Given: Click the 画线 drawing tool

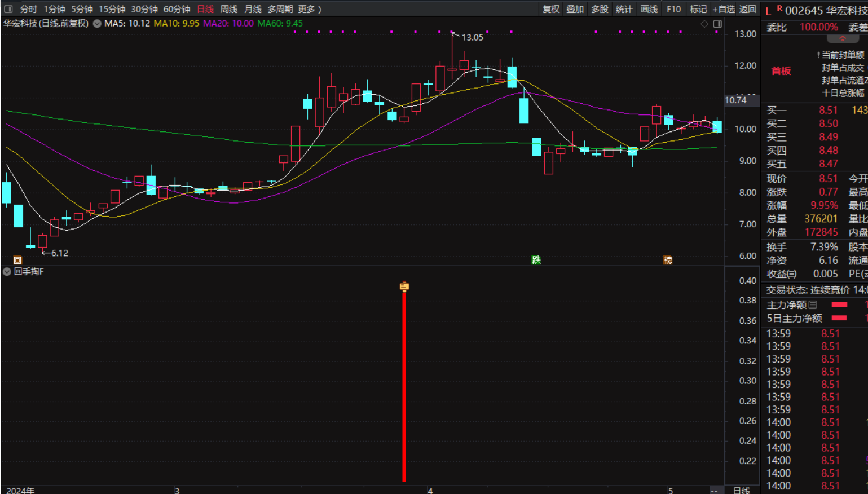Looking at the screenshot, I should pos(649,9).
